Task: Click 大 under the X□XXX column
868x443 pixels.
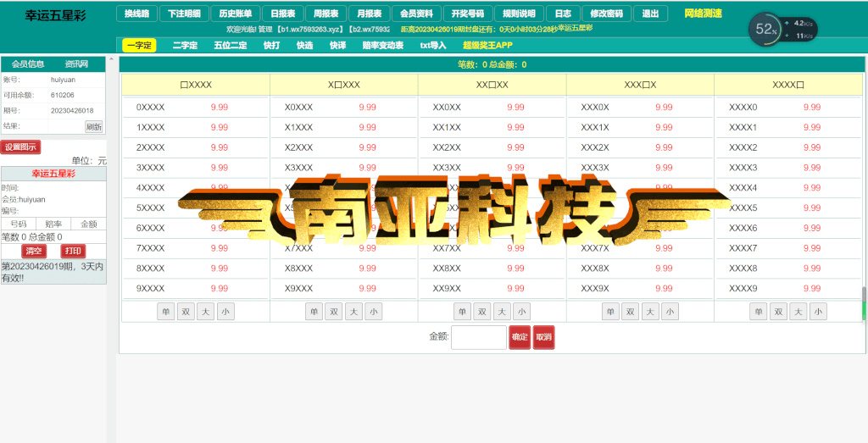Action: click(353, 312)
